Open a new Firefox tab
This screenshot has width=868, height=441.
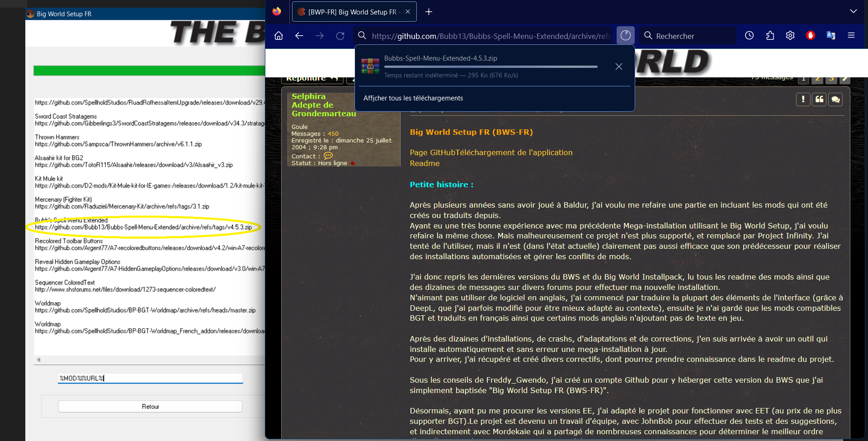[x=429, y=12]
